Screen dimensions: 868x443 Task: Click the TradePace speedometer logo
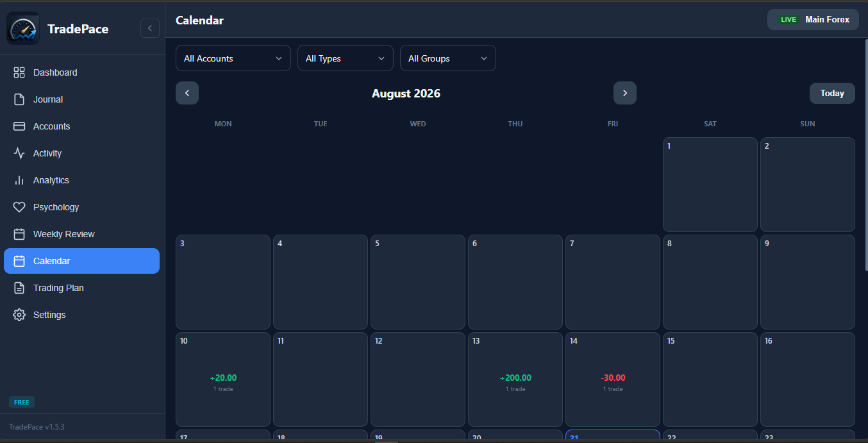pos(23,28)
